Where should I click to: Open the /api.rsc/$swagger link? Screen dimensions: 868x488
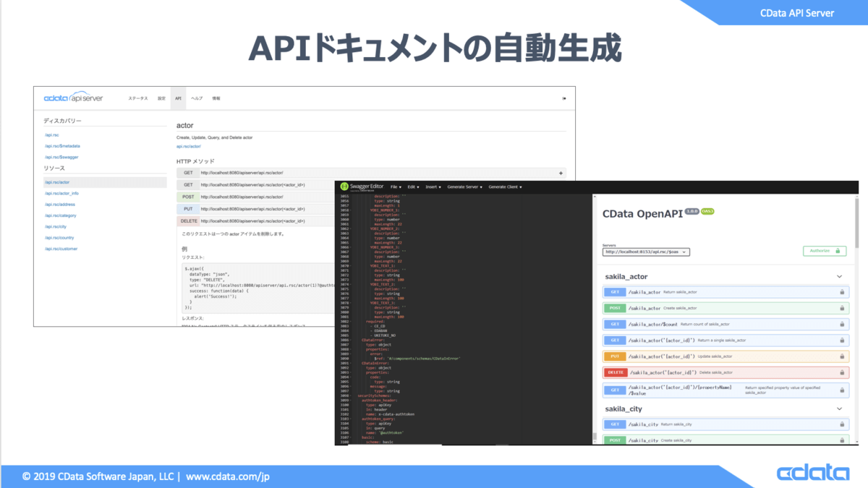tap(61, 157)
